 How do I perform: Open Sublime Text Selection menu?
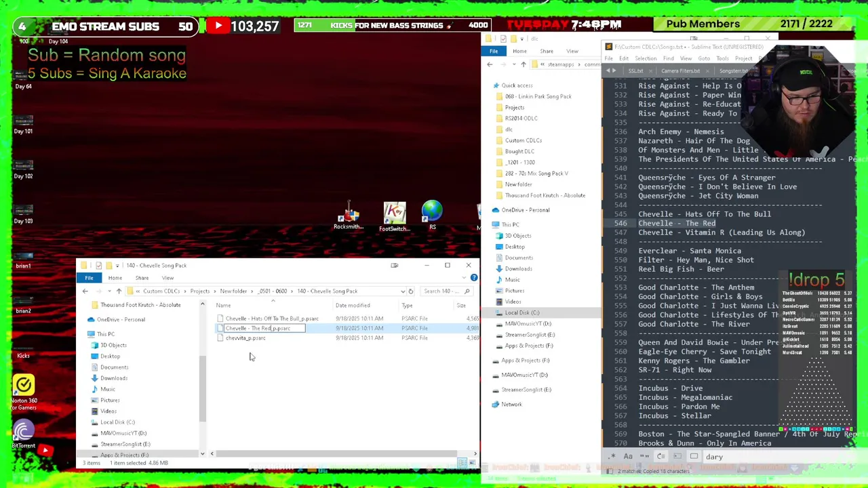[x=646, y=58]
